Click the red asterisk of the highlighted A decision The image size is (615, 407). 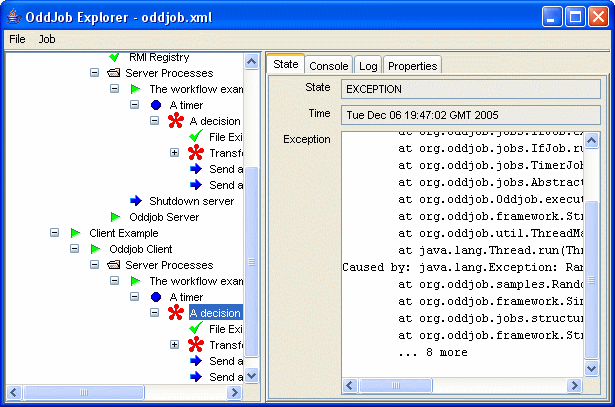(x=176, y=313)
